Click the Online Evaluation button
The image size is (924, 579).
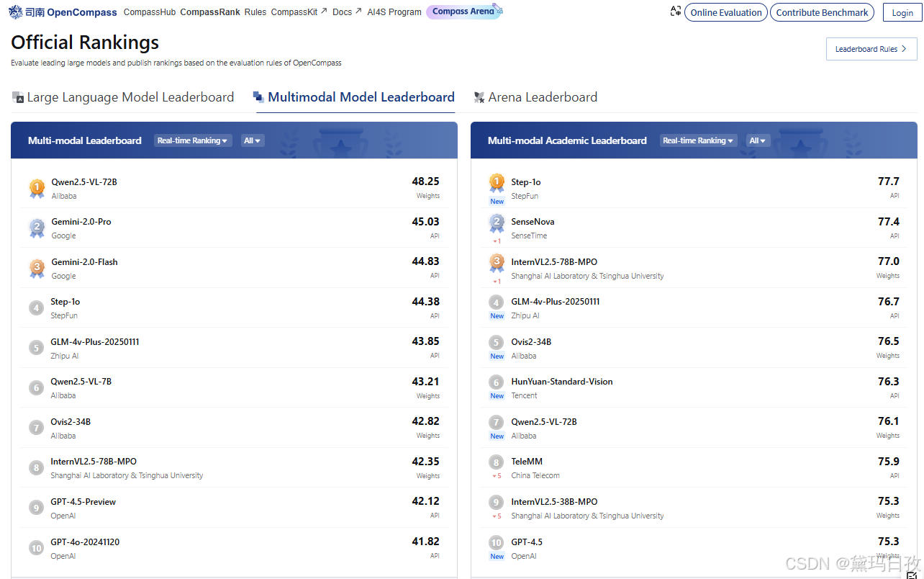coord(726,12)
